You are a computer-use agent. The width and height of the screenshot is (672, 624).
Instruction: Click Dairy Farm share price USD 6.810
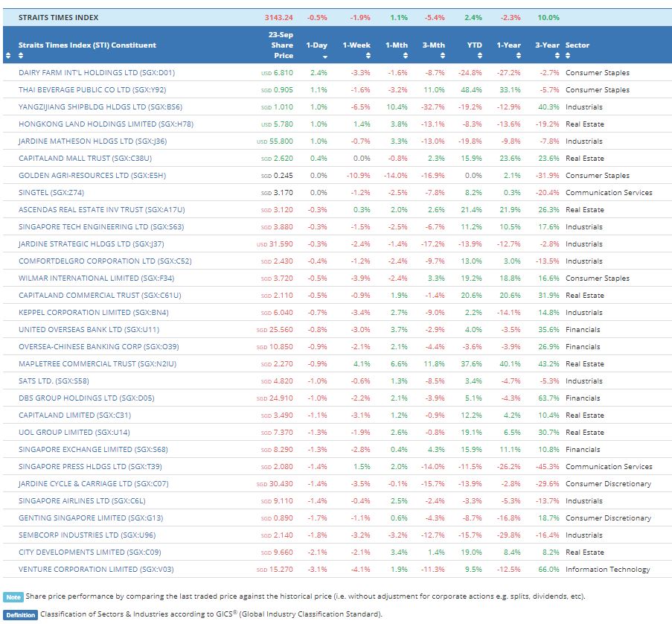pyautogui.click(x=277, y=73)
